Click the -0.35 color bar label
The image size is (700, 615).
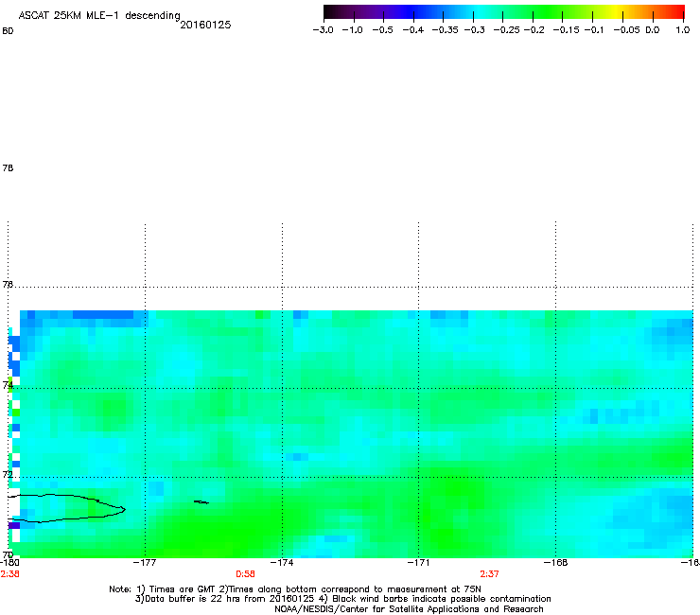445,30
